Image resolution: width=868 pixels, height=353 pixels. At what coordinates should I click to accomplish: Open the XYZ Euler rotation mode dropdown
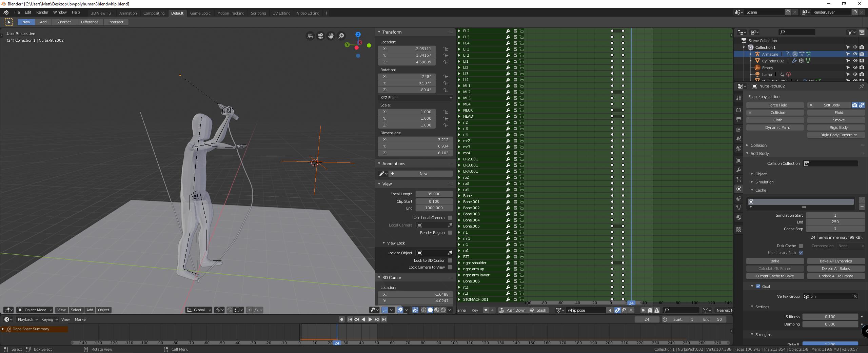pyautogui.click(x=416, y=98)
